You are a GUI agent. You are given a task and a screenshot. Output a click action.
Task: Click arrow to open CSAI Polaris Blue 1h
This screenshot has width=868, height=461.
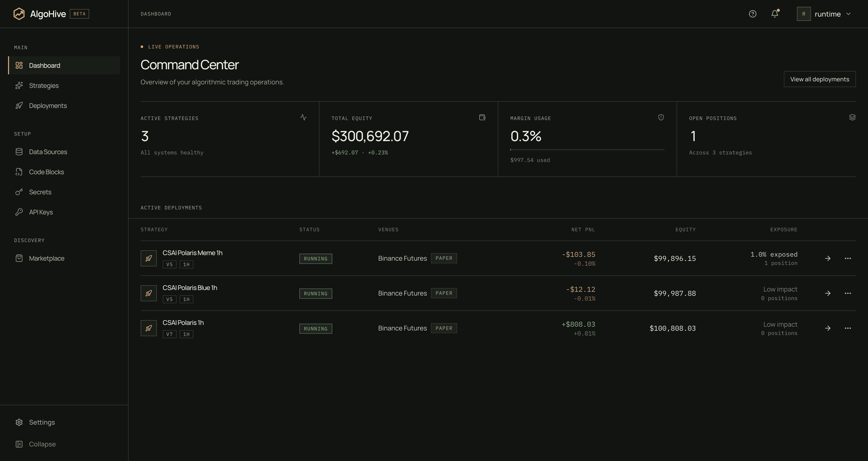click(x=828, y=294)
